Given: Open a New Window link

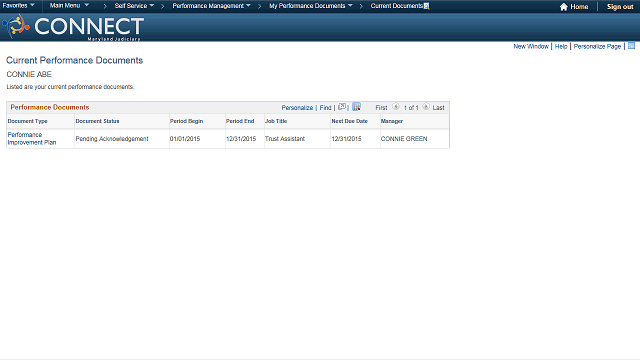Looking at the screenshot, I should 531,47.
